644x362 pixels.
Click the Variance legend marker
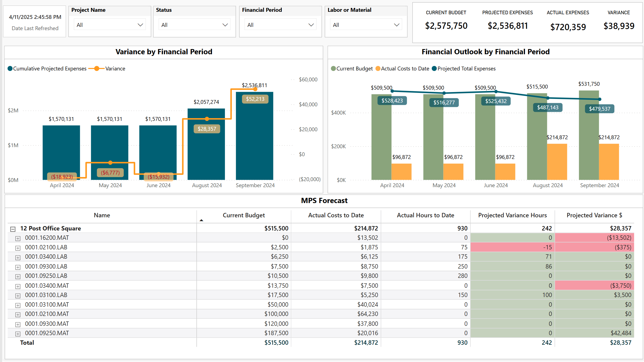pos(97,69)
